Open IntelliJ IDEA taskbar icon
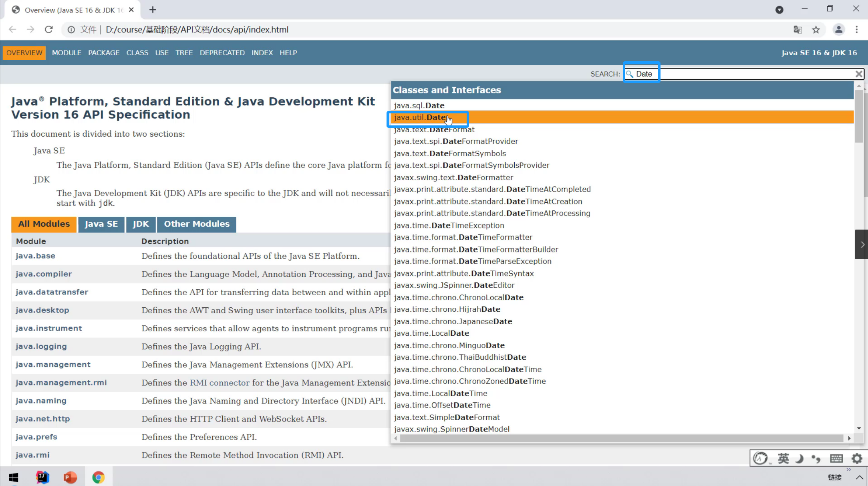 click(x=42, y=477)
